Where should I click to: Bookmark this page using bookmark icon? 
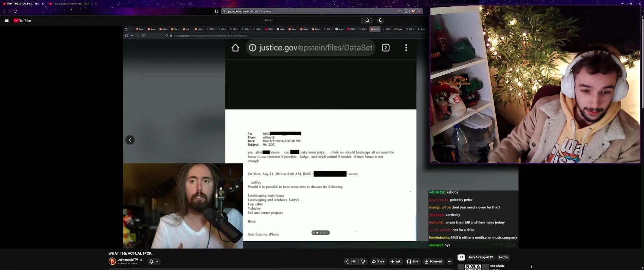[216, 11]
